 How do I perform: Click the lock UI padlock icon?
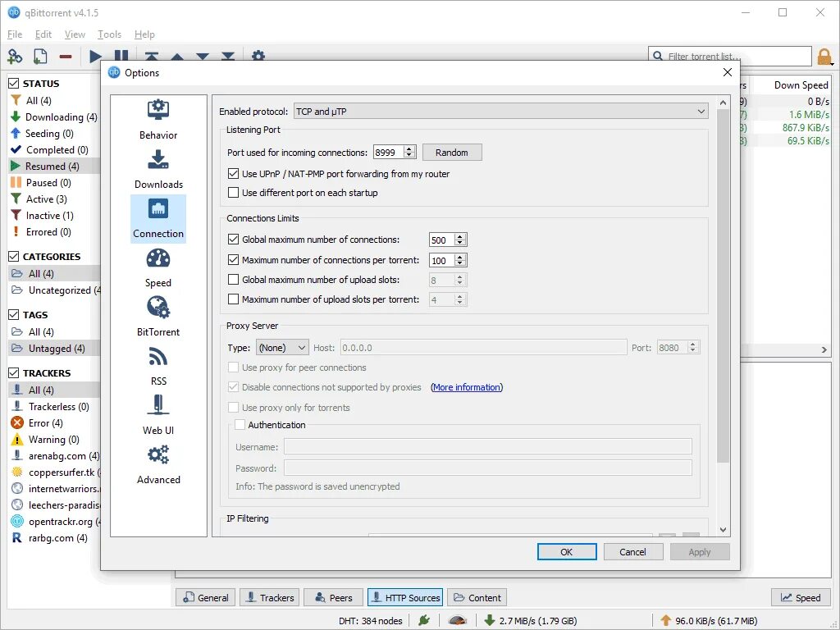824,57
